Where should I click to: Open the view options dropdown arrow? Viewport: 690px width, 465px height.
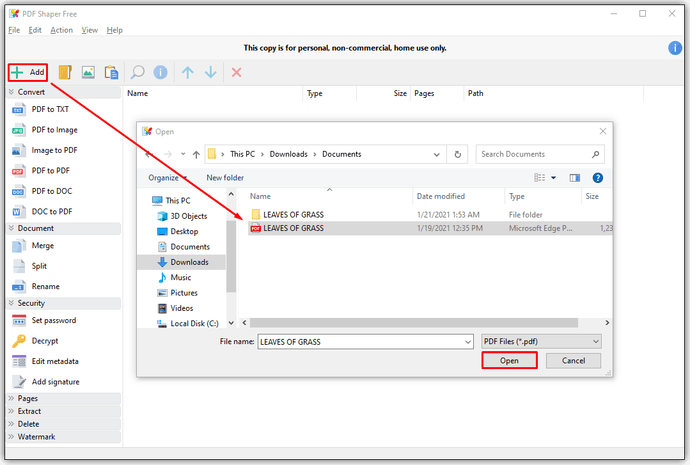pos(553,178)
